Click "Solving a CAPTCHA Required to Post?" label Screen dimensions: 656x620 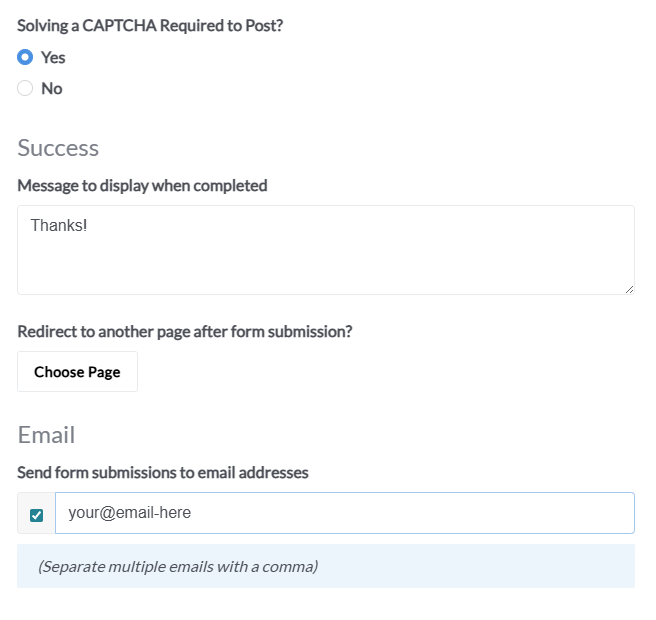150,25
